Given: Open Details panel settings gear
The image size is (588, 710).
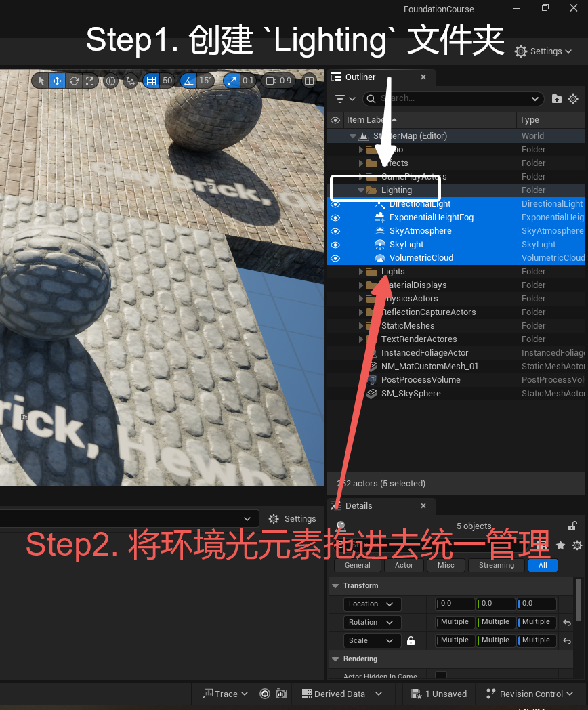Looking at the screenshot, I should pyautogui.click(x=577, y=545).
